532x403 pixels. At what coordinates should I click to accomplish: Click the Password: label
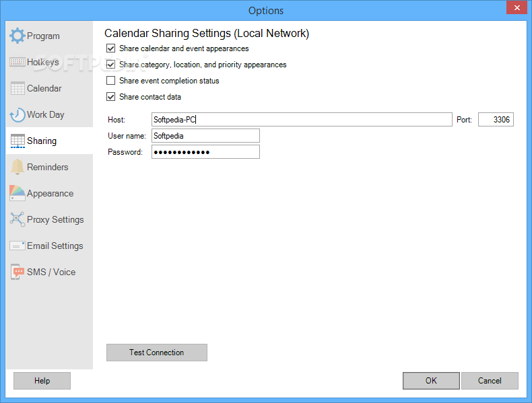click(125, 152)
